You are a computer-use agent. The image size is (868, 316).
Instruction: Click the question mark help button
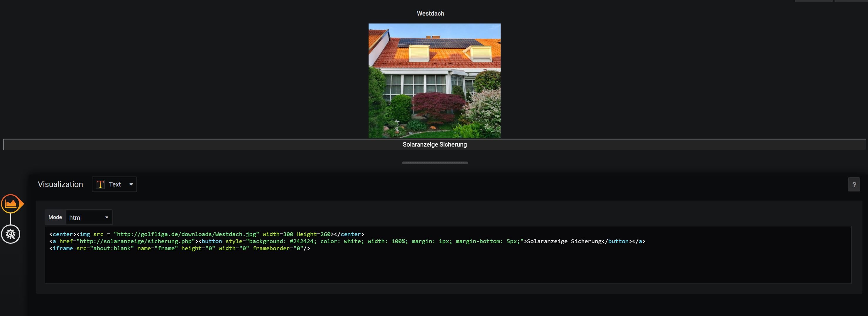coord(854,184)
